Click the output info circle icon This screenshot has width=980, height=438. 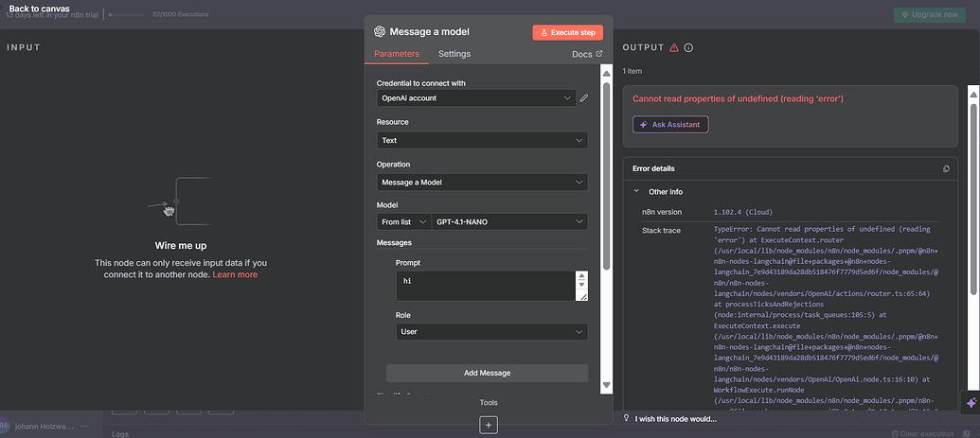pos(688,48)
